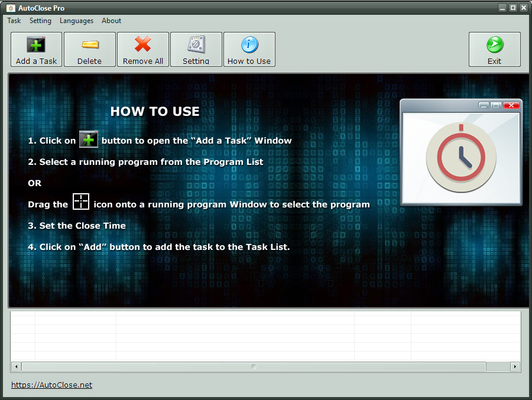
Task: Click the task list right scroll arrow
Action: point(515,367)
